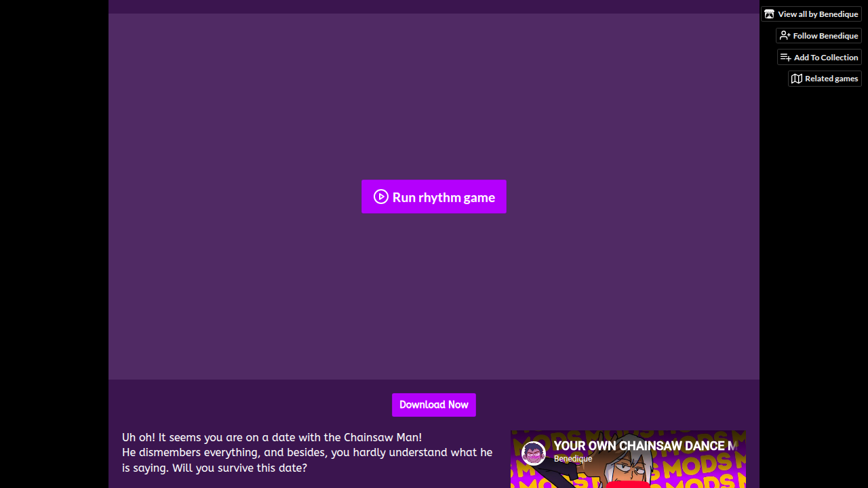The height and width of the screenshot is (488, 868).
Task: Open View all by Benedique
Action: pyautogui.click(x=811, y=14)
